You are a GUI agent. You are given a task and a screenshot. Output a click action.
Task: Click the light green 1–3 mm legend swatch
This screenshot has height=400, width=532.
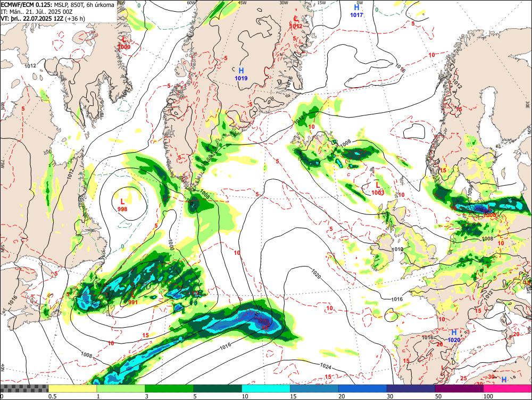(x=120, y=388)
